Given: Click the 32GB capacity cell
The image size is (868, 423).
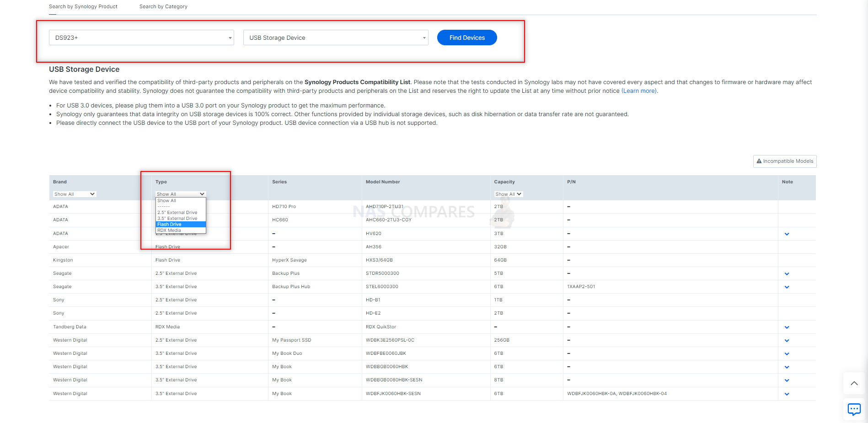Looking at the screenshot, I should pyautogui.click(x=500, y=247).
